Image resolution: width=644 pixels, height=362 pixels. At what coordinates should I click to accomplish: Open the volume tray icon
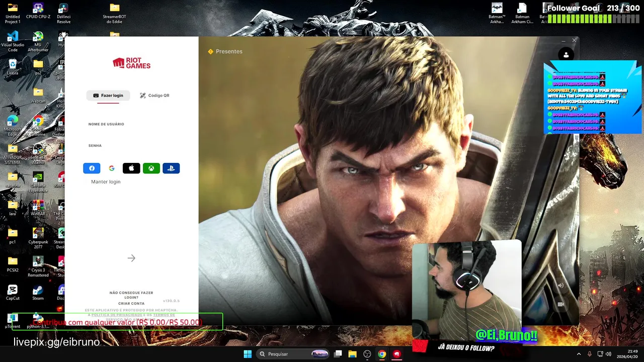[609, 354]
